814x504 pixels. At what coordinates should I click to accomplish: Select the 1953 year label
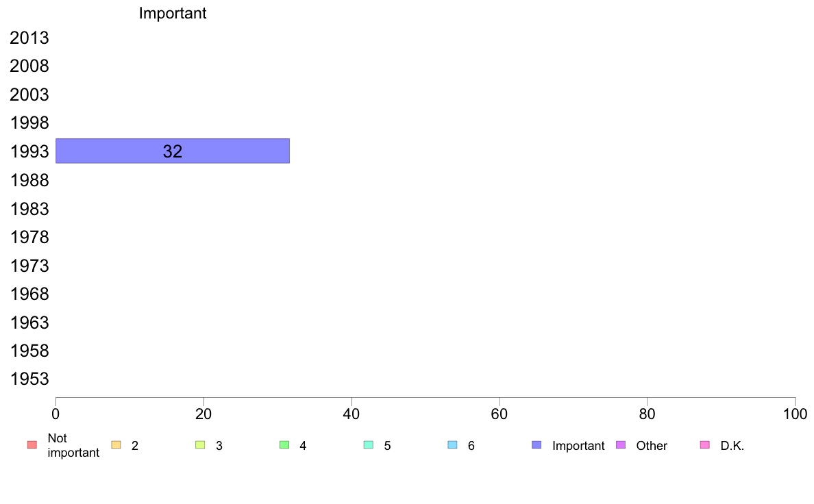29,379
